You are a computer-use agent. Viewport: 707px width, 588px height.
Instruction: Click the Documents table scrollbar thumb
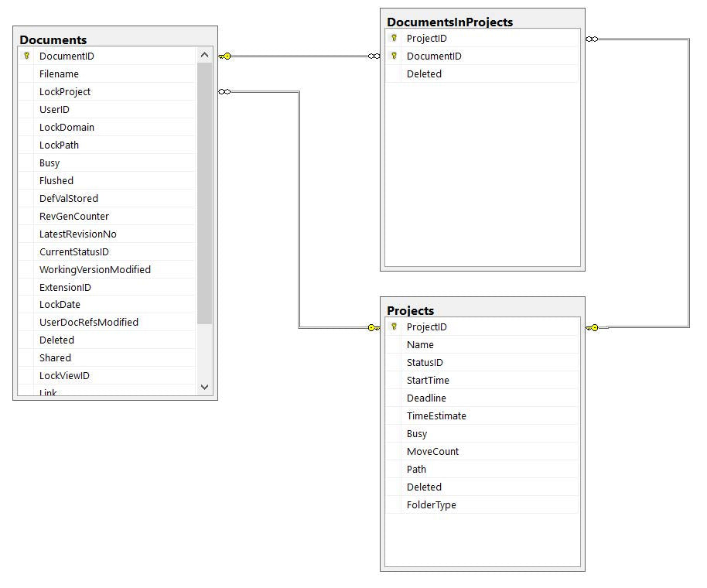tap(204, 193)
